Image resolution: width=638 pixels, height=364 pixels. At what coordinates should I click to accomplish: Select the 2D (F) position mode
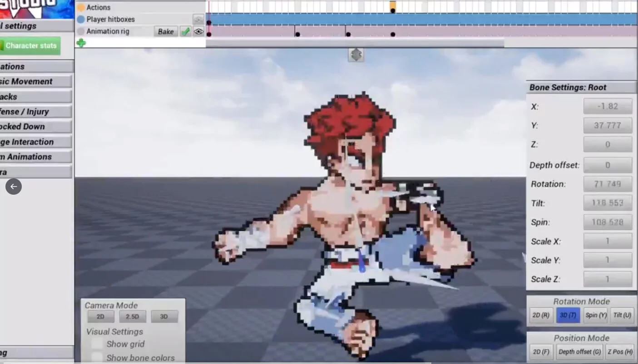(x=541, y=352)
